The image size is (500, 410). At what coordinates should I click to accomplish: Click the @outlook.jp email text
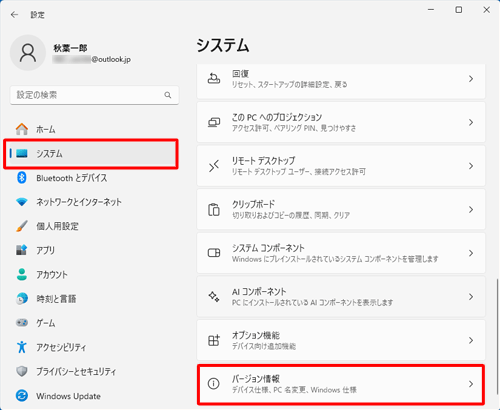[111, 60]
